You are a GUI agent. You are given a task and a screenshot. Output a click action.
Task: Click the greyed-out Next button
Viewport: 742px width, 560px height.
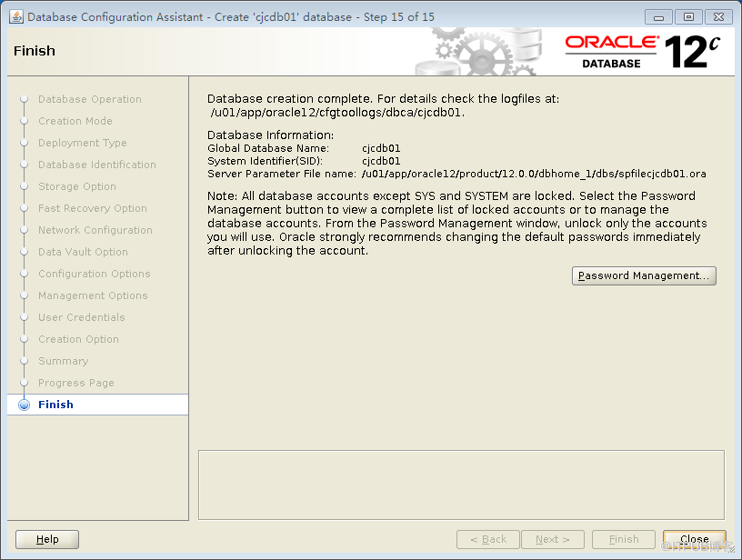[553, 539]
